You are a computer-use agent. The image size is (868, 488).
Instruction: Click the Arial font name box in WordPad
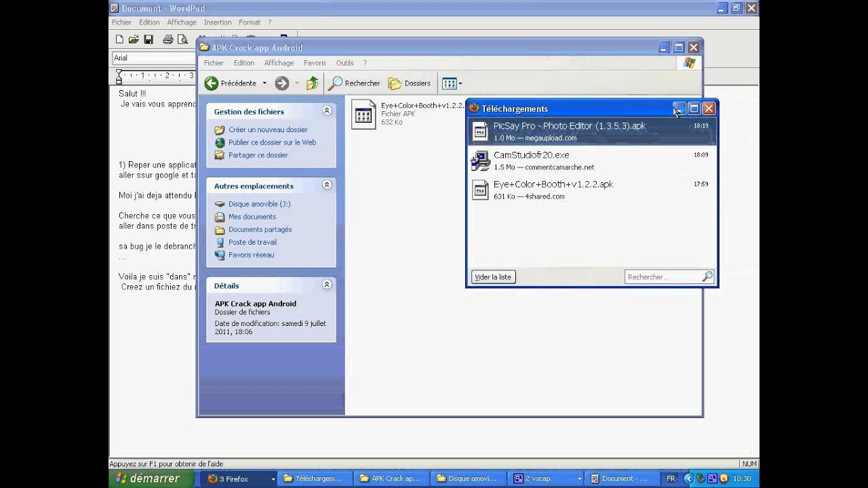coord(154,58)
